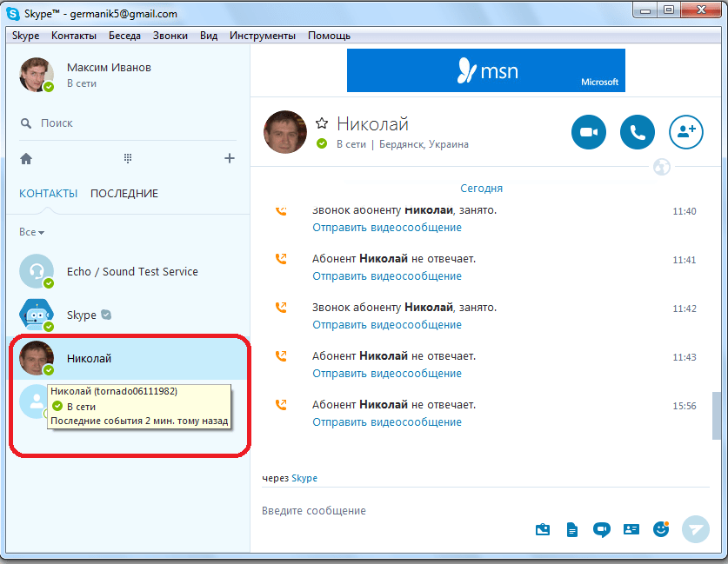Viewport: 728px width, 564px height.
Task: Click the send photo icon
Action: click(x=543, y=529)
